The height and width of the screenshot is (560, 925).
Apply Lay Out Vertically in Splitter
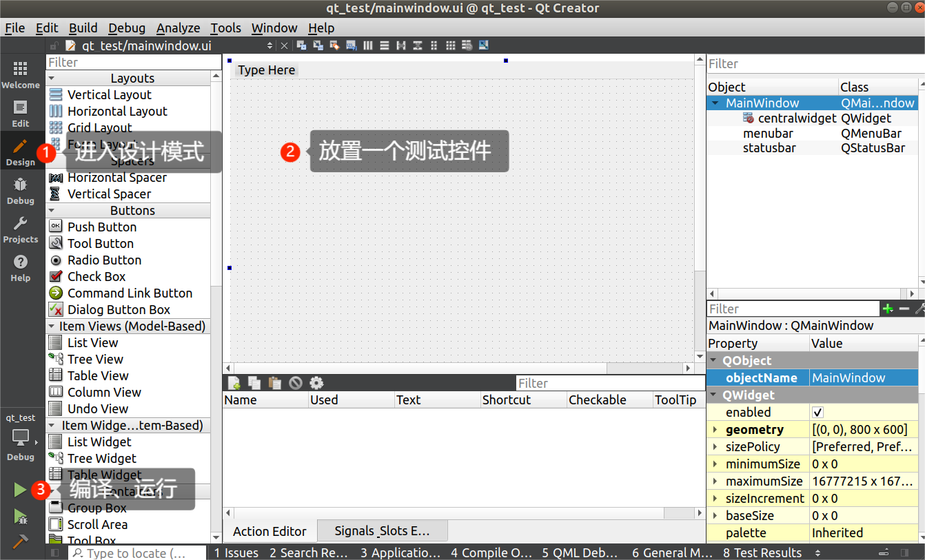coord(418,45)
